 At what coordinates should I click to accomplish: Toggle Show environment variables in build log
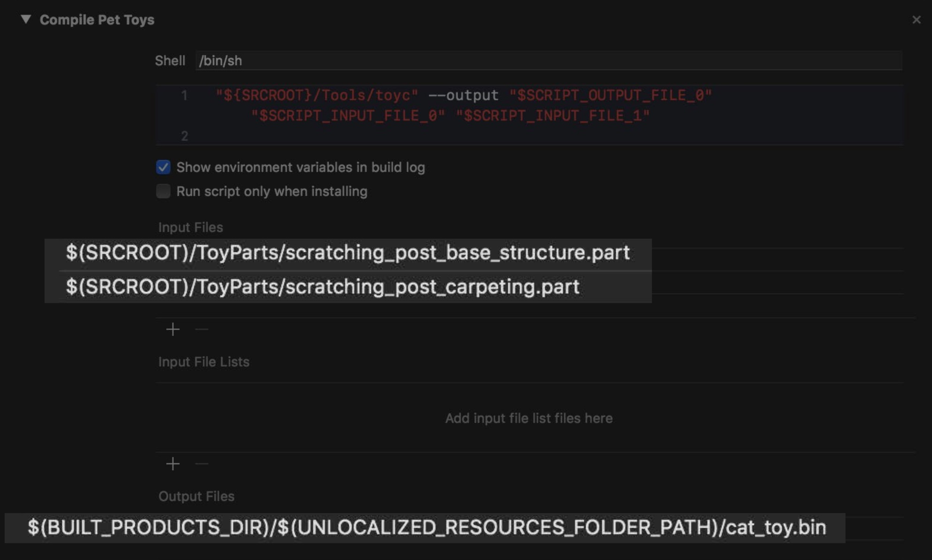163,167
